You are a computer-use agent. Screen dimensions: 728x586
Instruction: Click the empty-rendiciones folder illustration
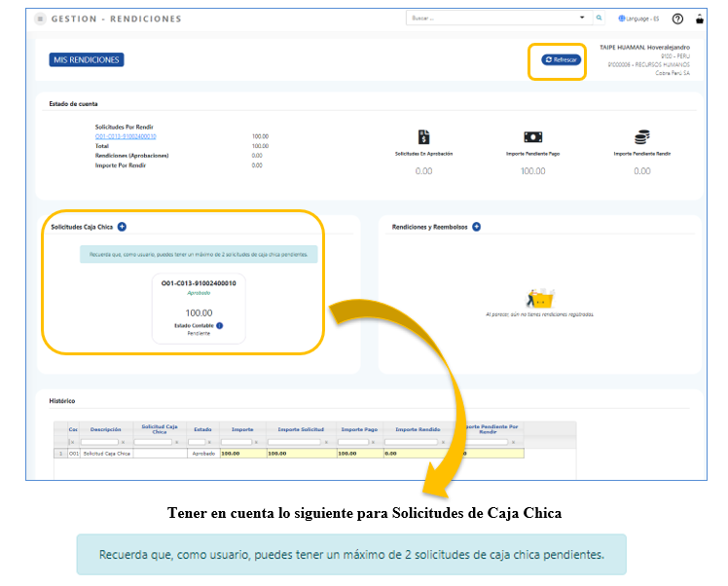(x=540, y=299)
